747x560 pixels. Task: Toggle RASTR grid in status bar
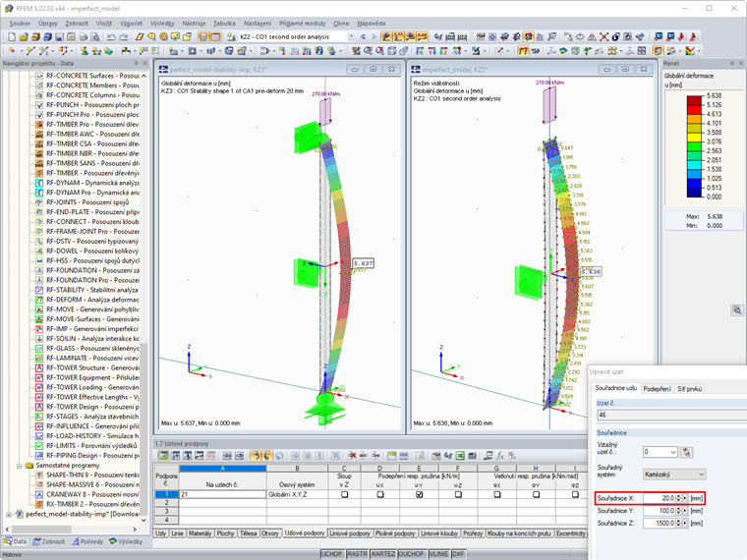pyautogui.click(x=357, y=554)
